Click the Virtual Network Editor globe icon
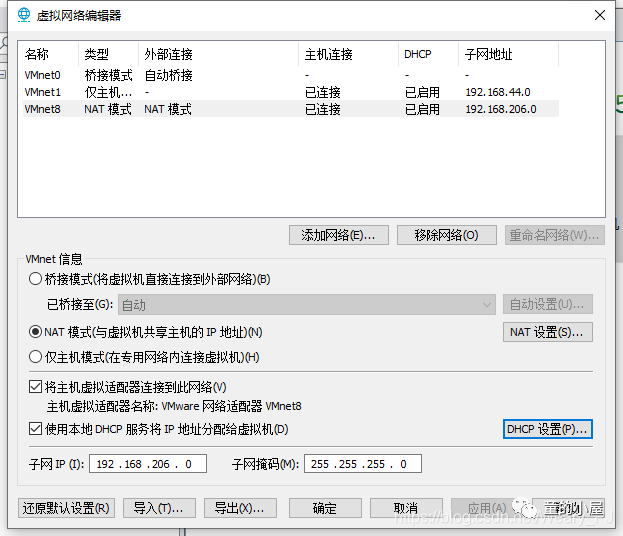623x536 pixels. [24, 15]
